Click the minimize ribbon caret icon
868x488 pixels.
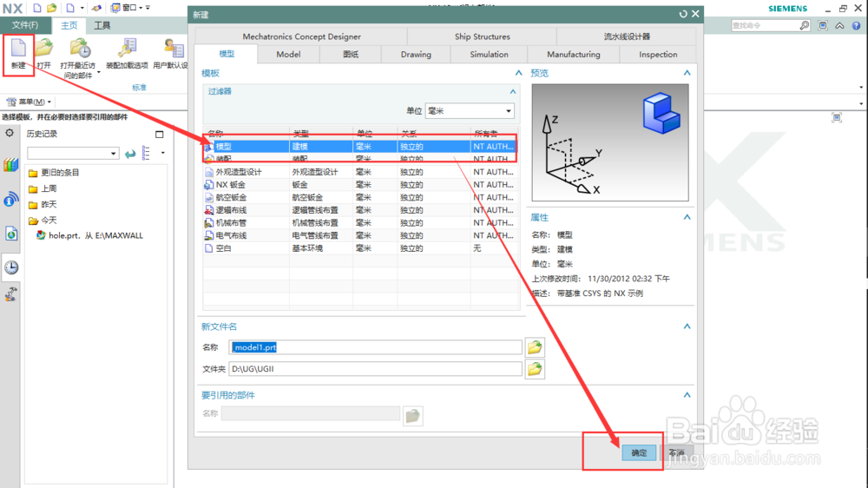pyautogui.click(x=839, y=25)
